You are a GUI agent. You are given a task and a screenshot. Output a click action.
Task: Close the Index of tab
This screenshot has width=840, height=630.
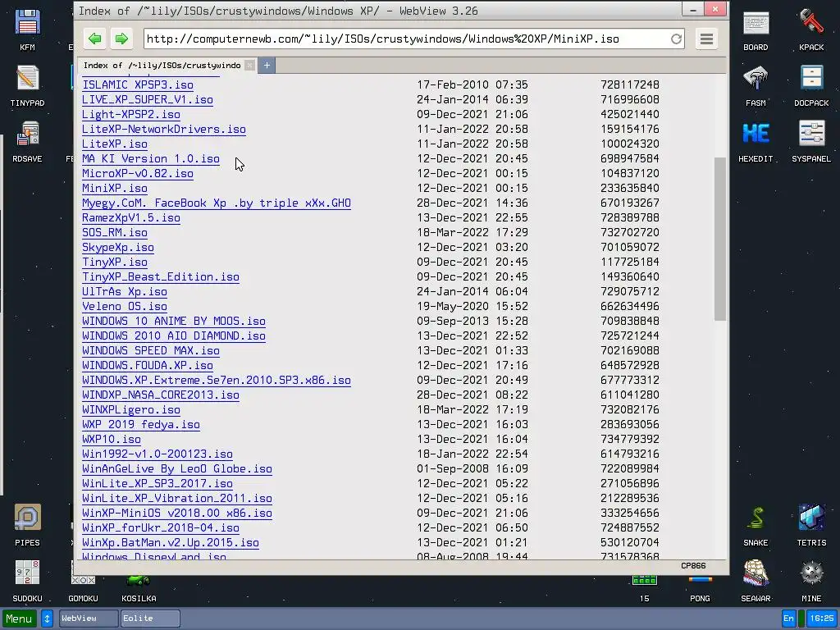pos(249,66)
